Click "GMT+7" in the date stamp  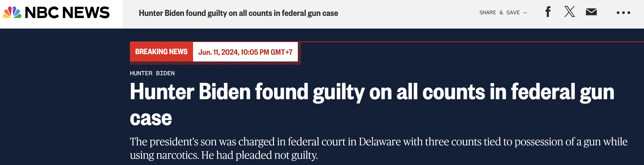(281, 52)
